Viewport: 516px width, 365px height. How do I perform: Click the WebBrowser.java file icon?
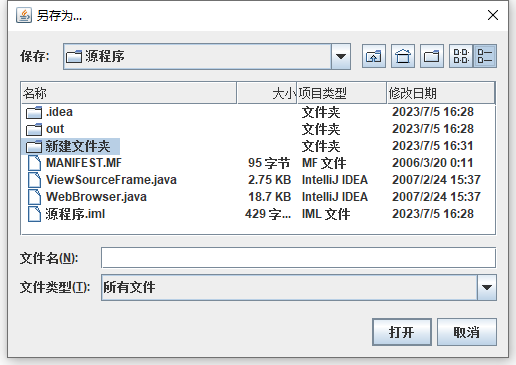tap(35, 197)
